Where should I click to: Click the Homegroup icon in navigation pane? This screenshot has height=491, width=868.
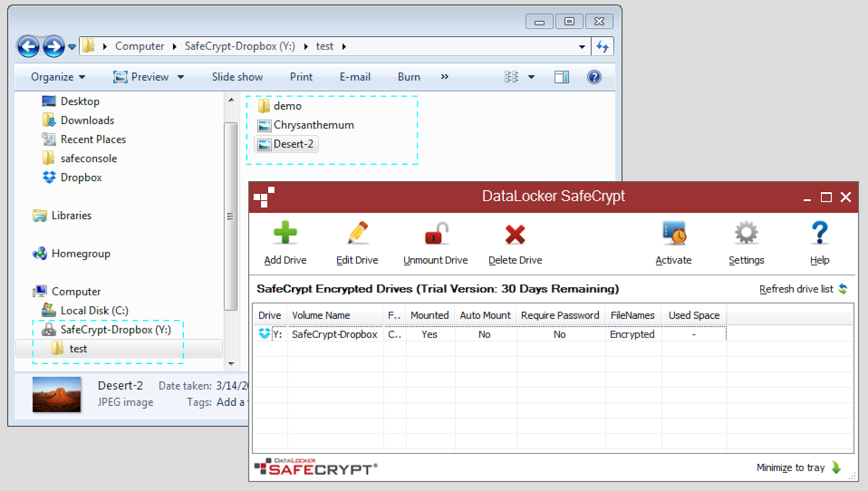tap(40, 253)
